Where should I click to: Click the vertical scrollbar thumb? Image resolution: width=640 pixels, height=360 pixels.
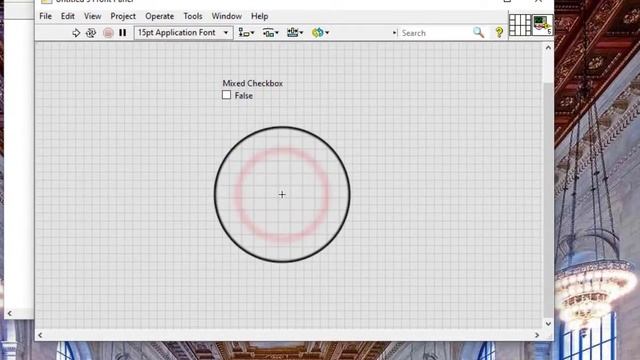point(548,200)
